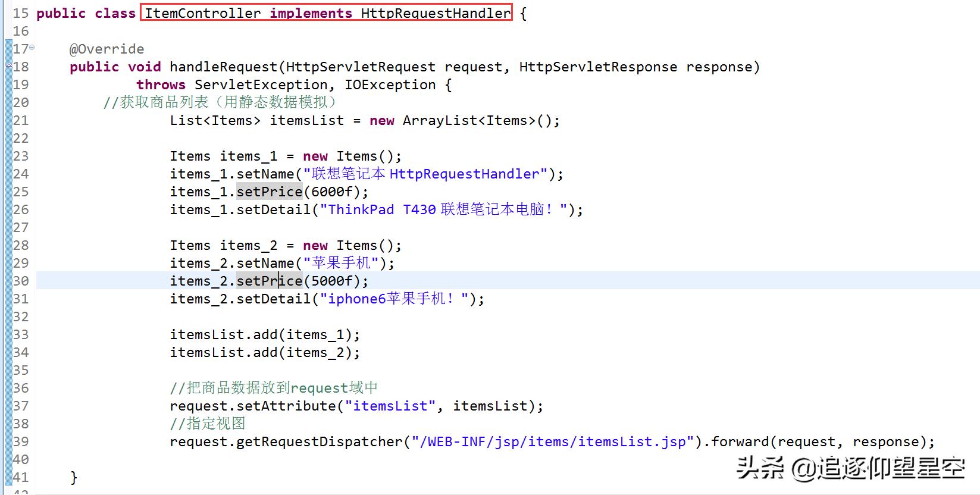Screen dimensions: 980x495
Task: Click the string 联想笔记本 HttpRequestHandler
Action: pos(425,174)
